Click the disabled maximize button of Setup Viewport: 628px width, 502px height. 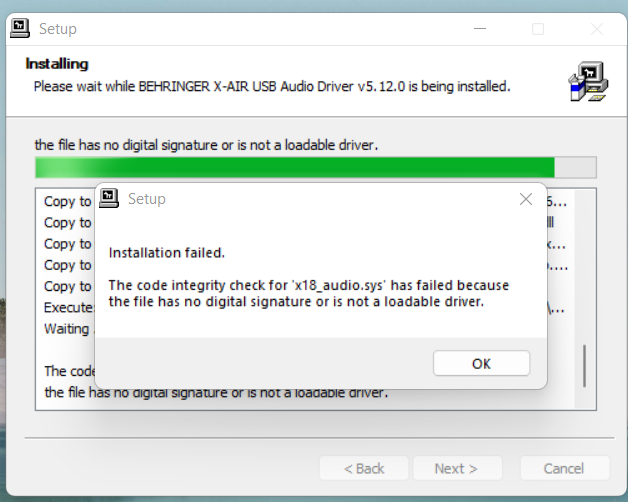(538, 29)
